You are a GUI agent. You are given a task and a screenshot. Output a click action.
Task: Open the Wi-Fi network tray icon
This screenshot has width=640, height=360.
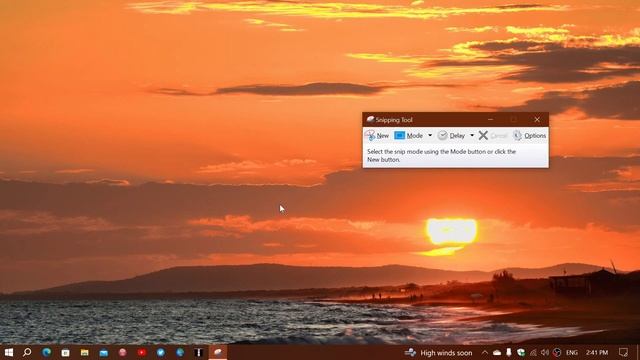[x=533, y=352]
